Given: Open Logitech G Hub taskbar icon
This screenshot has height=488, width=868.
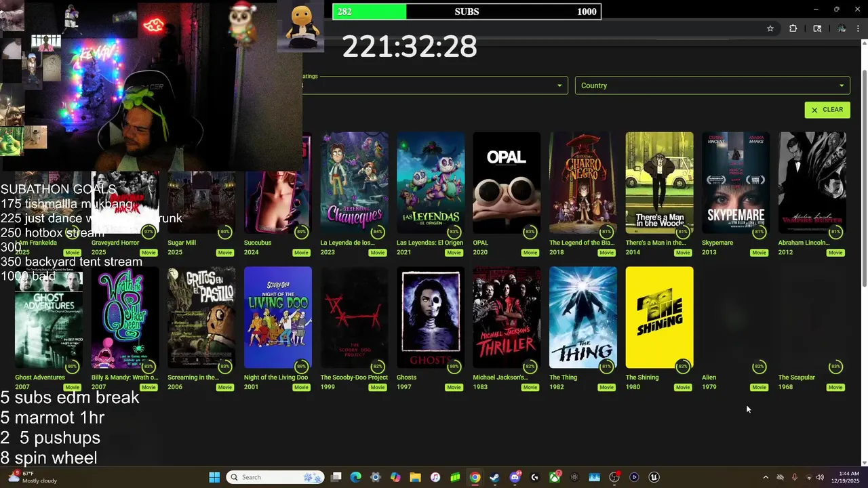Looking at the screenshot, I should (534, 477).
